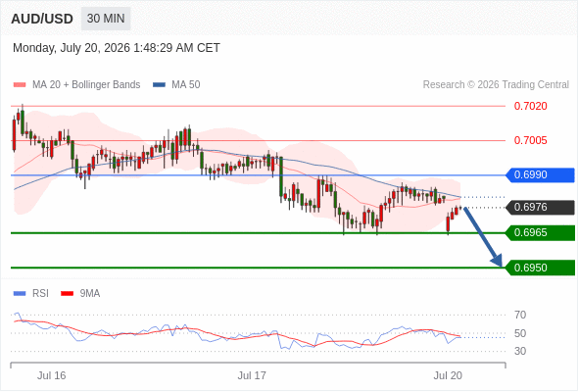The image size is (578, 392).
Task: Click the 0.7005 resistance level label
Action: (x=530, y=140)
